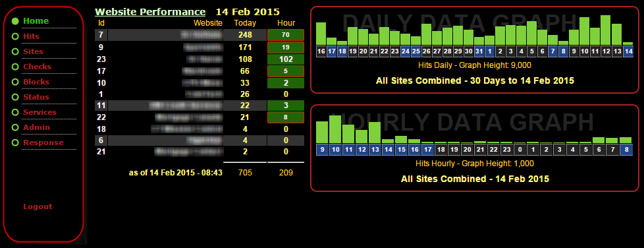The height and width of the screenshot is (248, 644).
Task: Click the Hour value 70 for site 7
Action: tap(286, 35)
